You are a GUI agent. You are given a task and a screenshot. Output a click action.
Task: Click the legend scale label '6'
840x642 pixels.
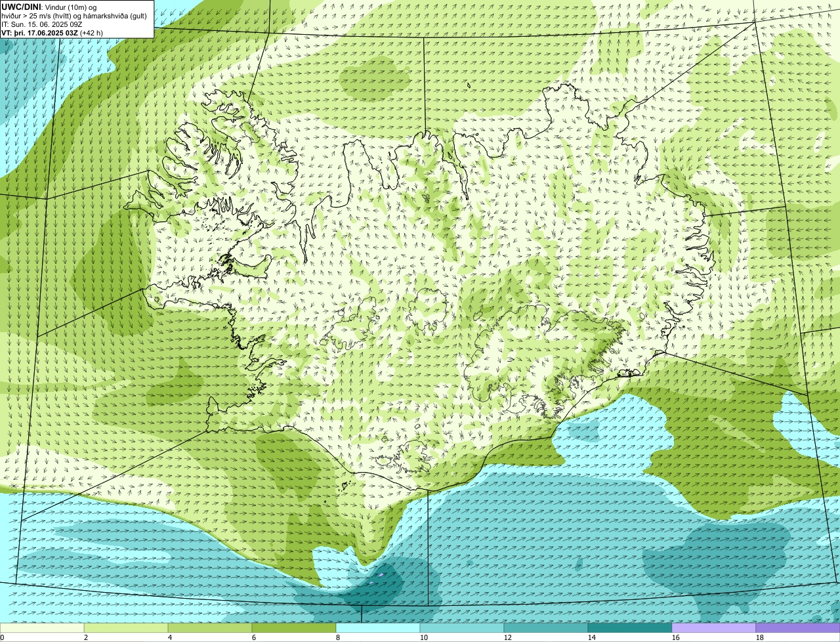[254, 637]
